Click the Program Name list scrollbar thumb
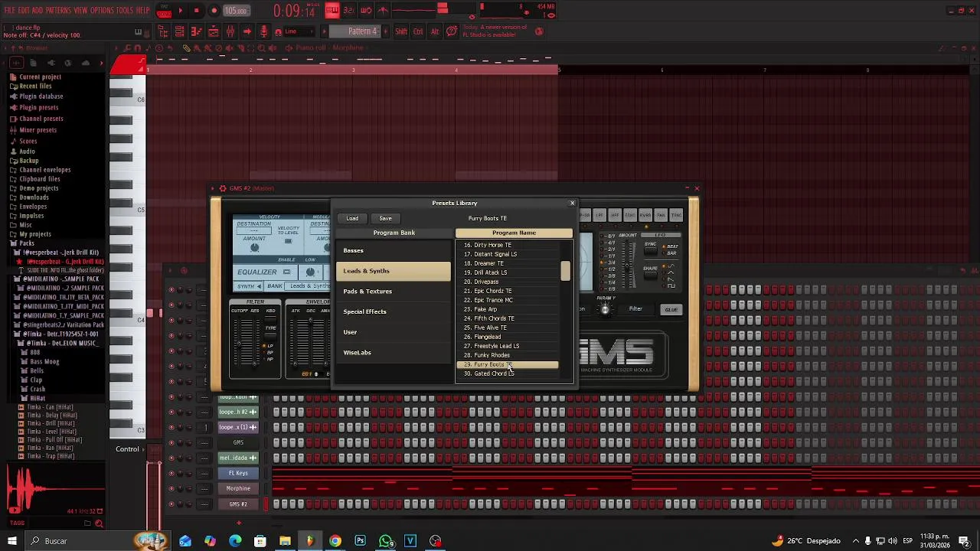Screen dimensions: 980x551 point(565,271)
